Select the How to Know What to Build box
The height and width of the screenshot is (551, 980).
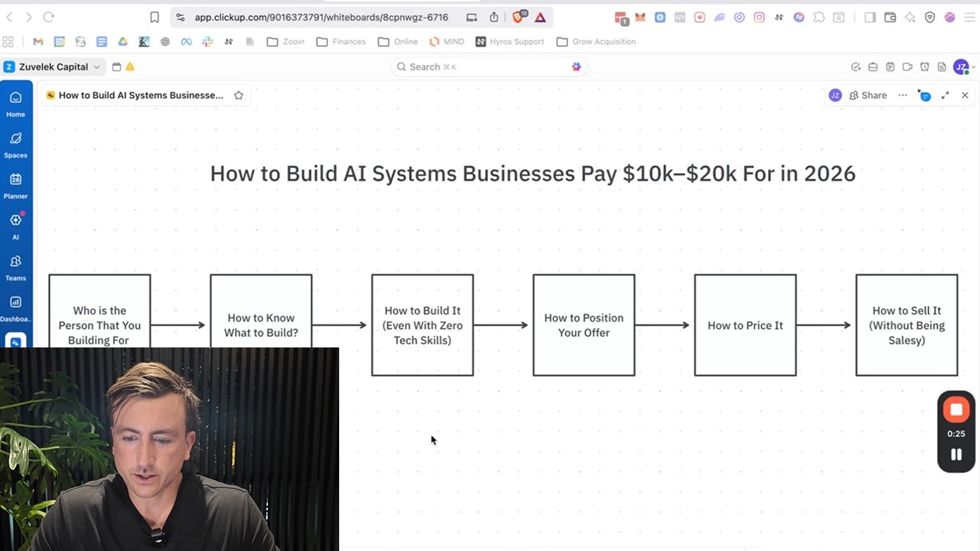[261, 311]
